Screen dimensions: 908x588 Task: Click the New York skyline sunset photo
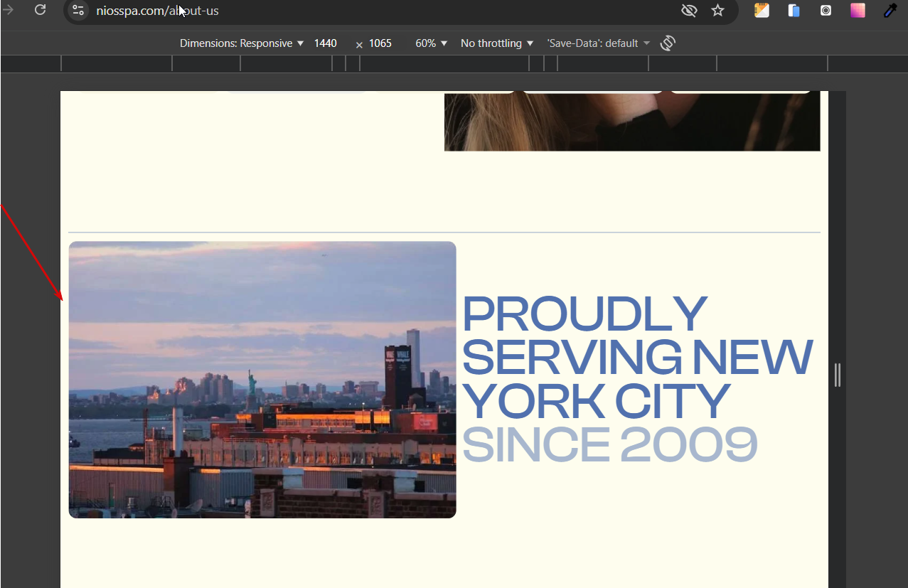(x=262, y=380)
